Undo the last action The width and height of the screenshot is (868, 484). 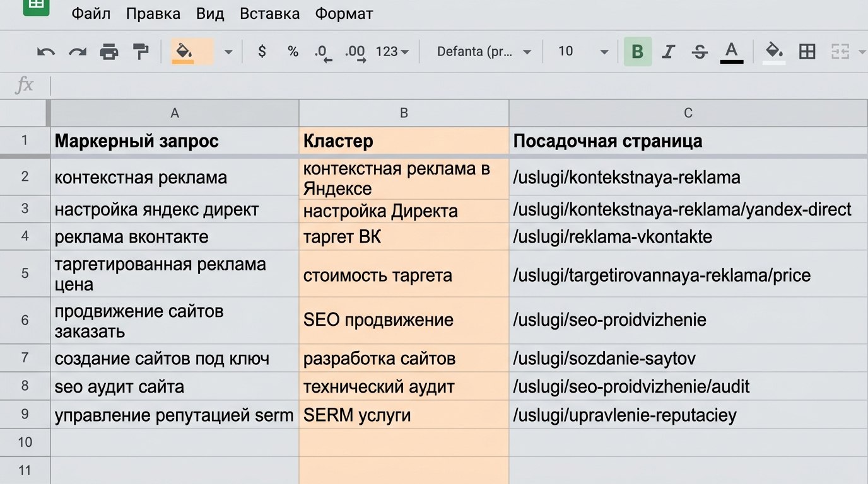coord(46,52)
